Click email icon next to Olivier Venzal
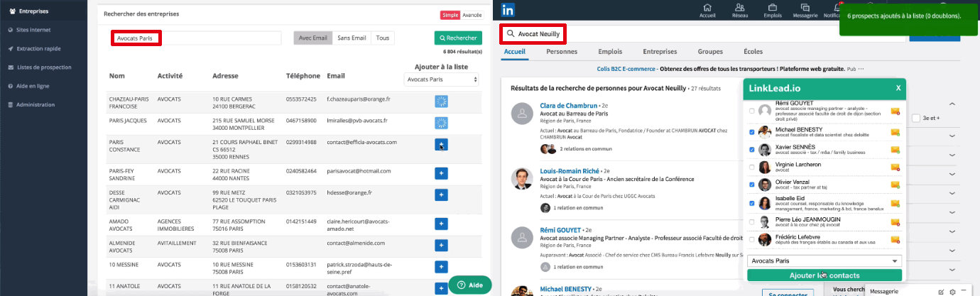Screen dimensions: 980x296 coord(895,185)
